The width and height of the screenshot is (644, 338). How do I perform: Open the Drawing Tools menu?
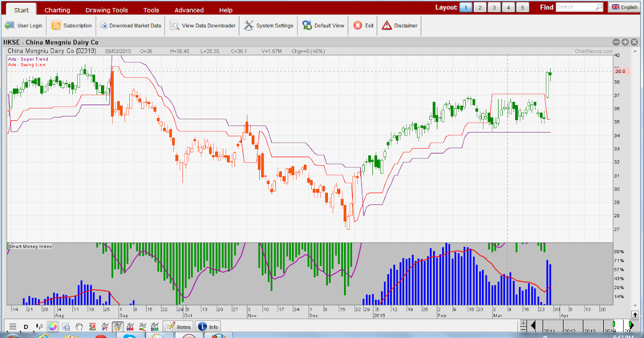click(x=106, y=10)
